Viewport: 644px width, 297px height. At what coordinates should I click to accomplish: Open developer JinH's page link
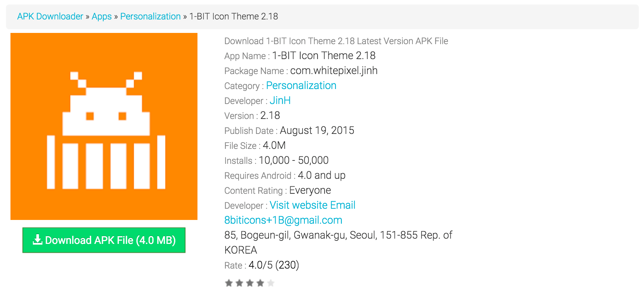pyautogui.click(x=280, y=101)
